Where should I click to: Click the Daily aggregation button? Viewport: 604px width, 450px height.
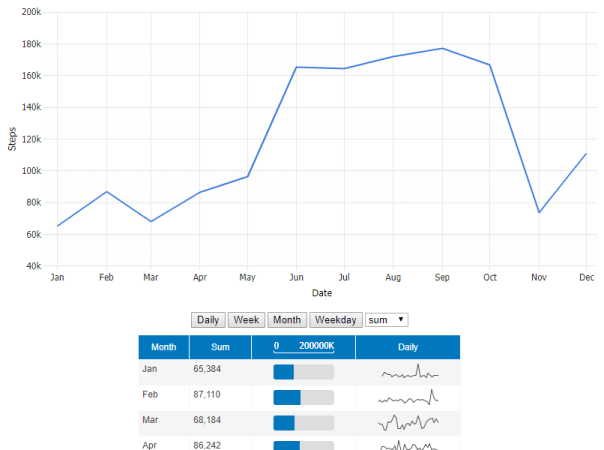tap(208, 320)
